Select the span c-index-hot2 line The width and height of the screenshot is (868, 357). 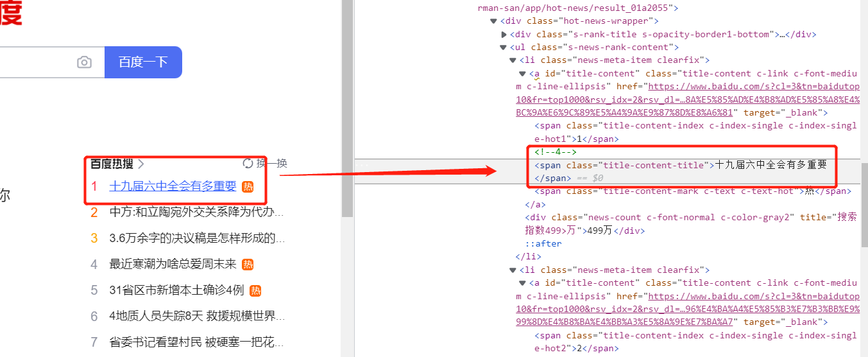tap(696, 342)
